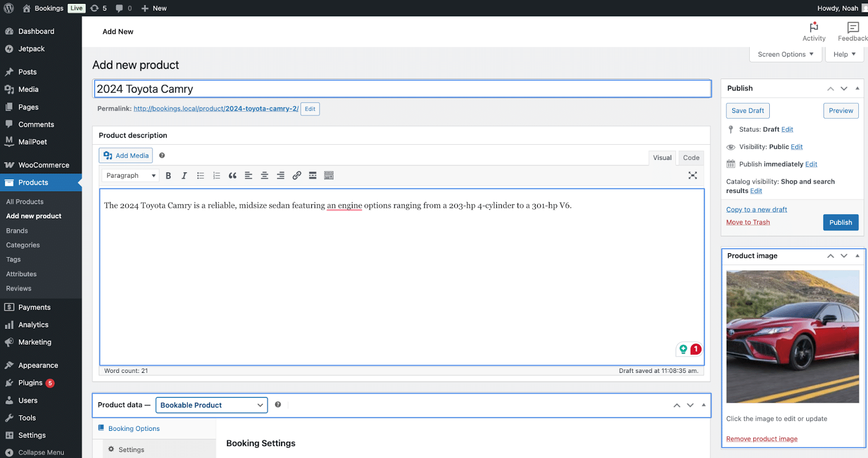Enter distraction-free fullscreen editor mode

[693, 176]
